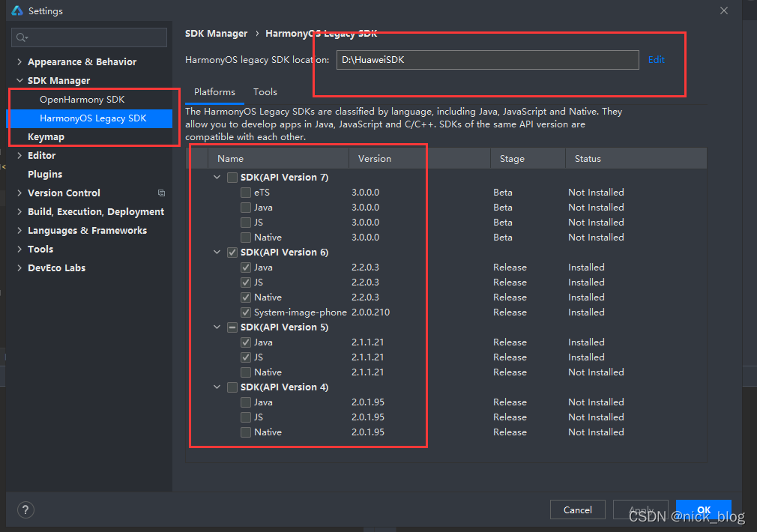Click the Status column header
Image resolution: width=757 pixels, height=532 pixels.
point(636,158)
